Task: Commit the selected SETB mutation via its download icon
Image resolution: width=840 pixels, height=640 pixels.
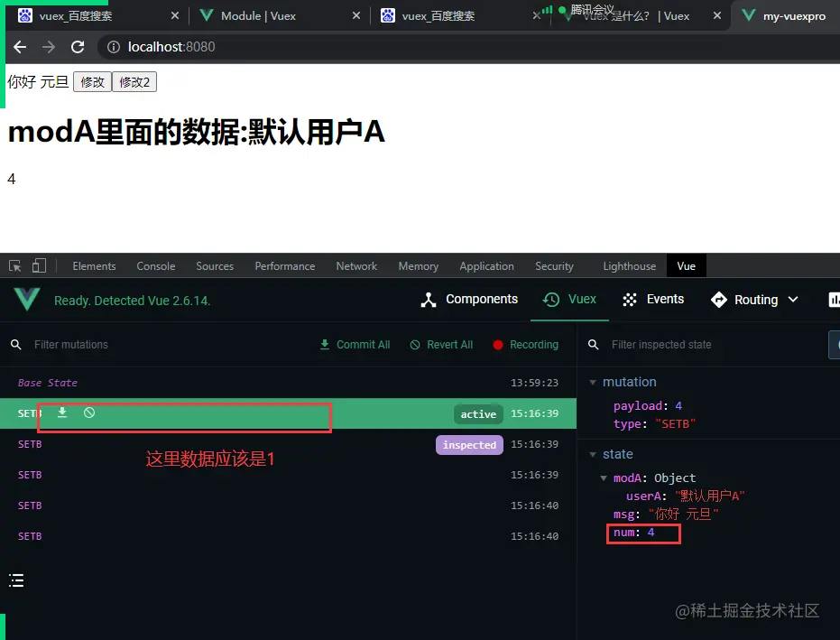Action: 61,413
